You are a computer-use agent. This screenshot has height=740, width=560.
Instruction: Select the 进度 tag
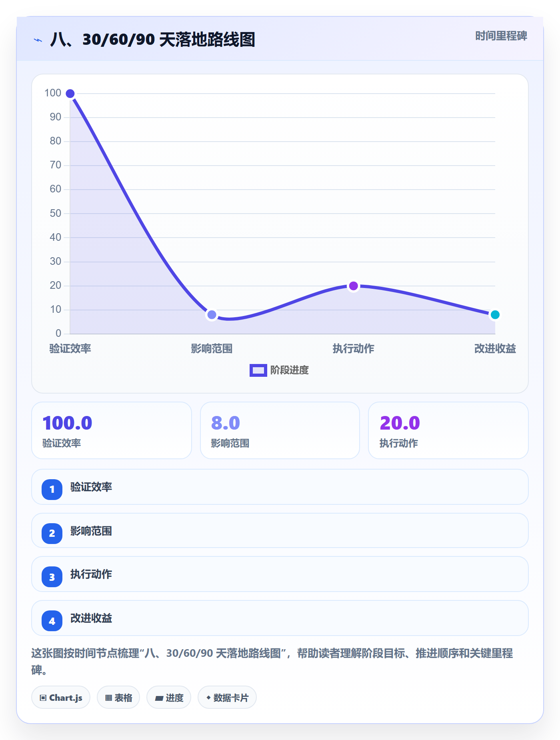[169, 698]
